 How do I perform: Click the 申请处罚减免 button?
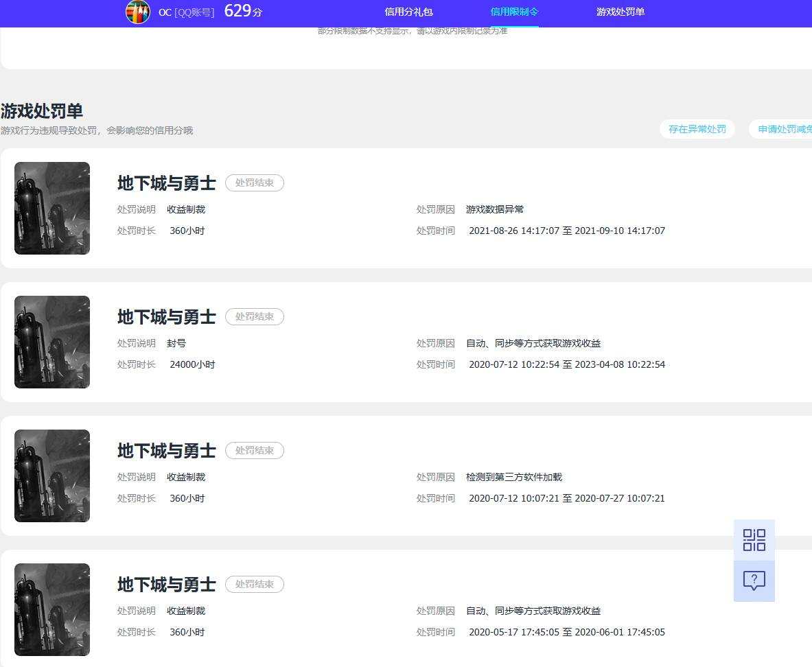(782, 129)
